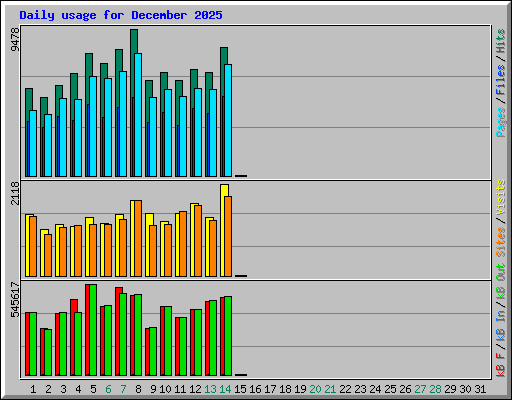The image size is (512, 400).
Task: Click day 16 on the x-axis
Action: (x=255, y=389)
